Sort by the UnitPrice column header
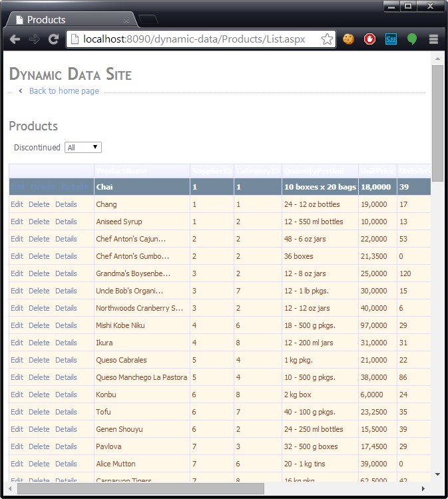Viewport: 448px width, 499px height. coord(377,171)
